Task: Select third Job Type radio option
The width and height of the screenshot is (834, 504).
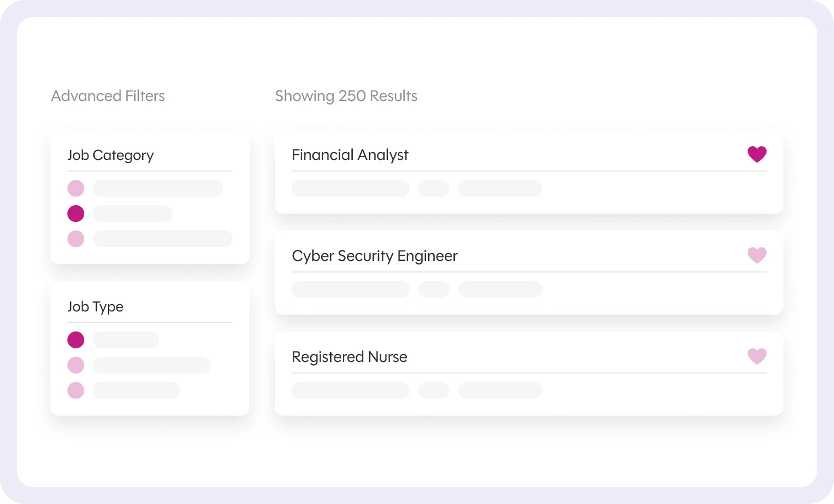Action: coord(76,390)
